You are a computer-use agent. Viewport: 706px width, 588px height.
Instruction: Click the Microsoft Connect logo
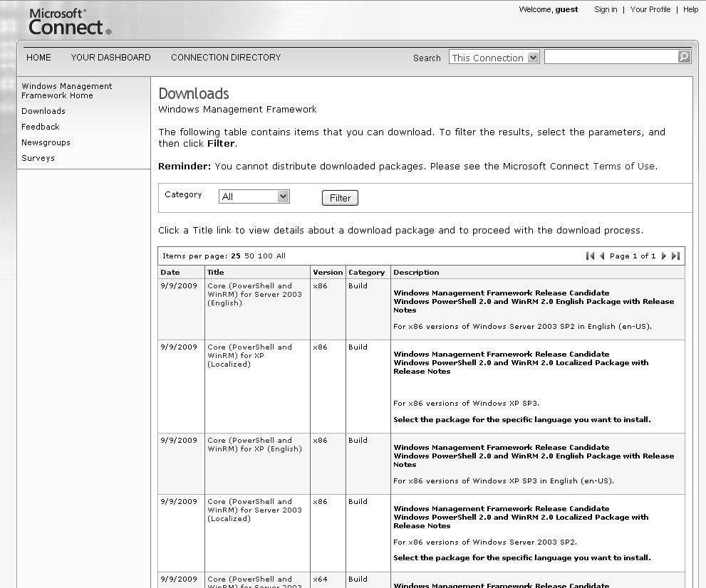tap(70, 21)
